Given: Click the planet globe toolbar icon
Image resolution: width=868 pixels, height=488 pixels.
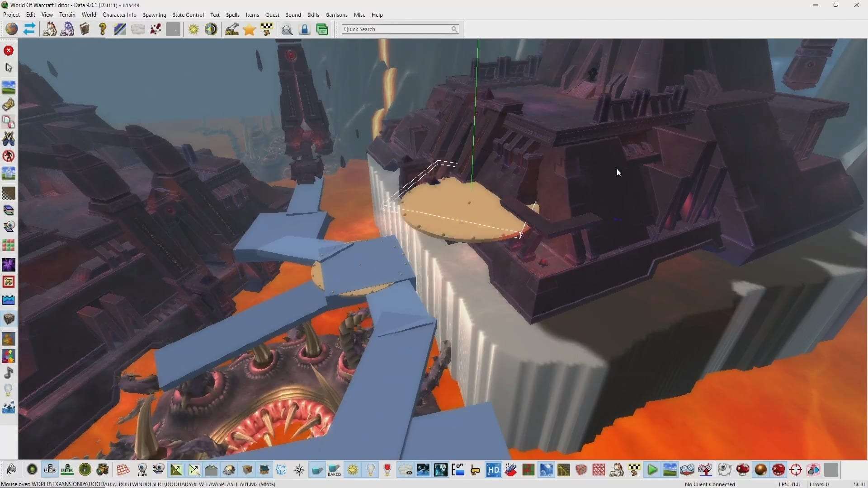Looking at the screenshot, I should click(11, 29).
